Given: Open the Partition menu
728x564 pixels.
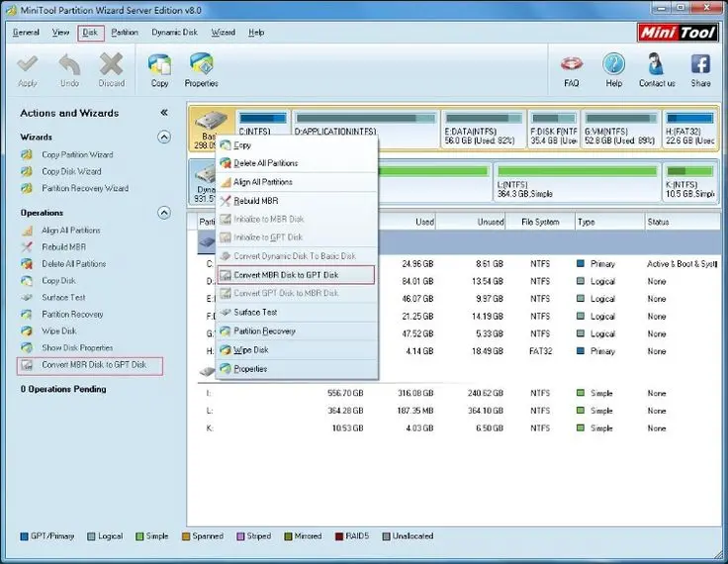Looking at the screenshot, I should pos(125,32).
